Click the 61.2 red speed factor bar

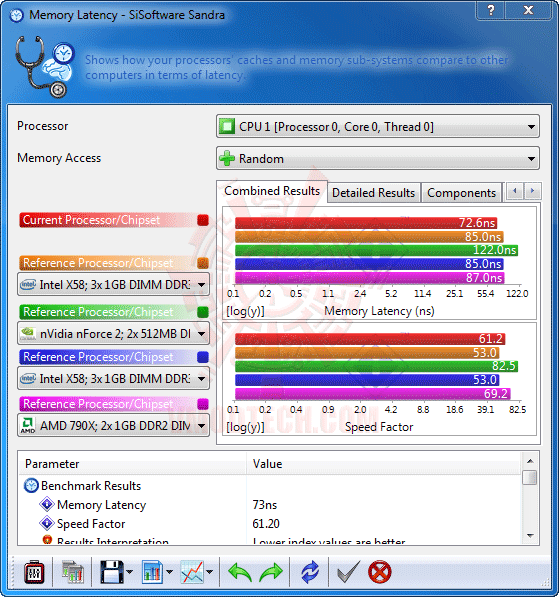tap(370, 339)
